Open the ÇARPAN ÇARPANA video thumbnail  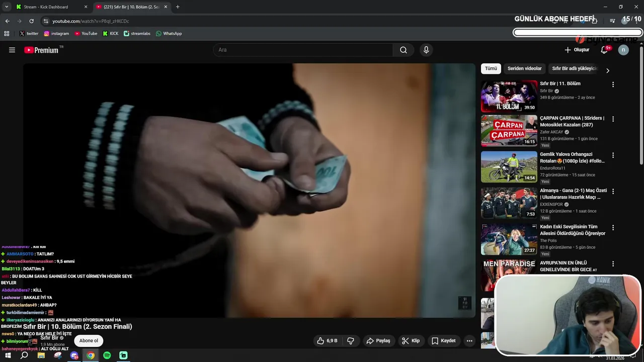pyautogui.click(x=509, y=131)
